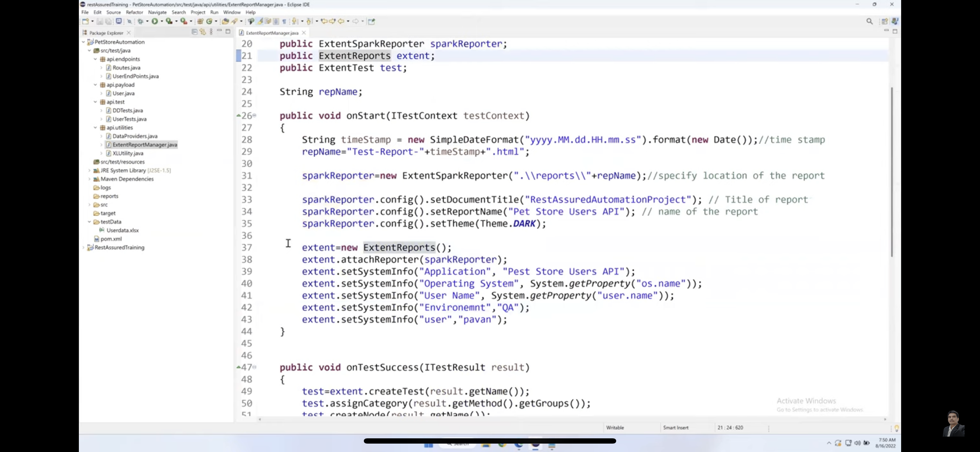980x452 pixels.
Task: Collapse the api.endpoints package node
Action: pyautogui.click(x=95, y=59)
